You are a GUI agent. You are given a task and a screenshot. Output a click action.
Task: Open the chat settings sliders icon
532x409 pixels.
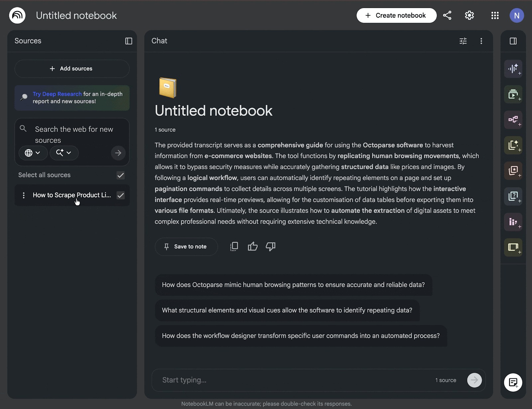coord(463,41)
